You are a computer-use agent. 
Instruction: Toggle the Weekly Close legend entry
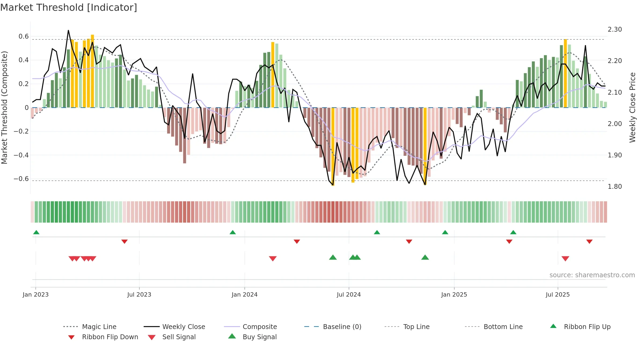click(x=174, y=327)
